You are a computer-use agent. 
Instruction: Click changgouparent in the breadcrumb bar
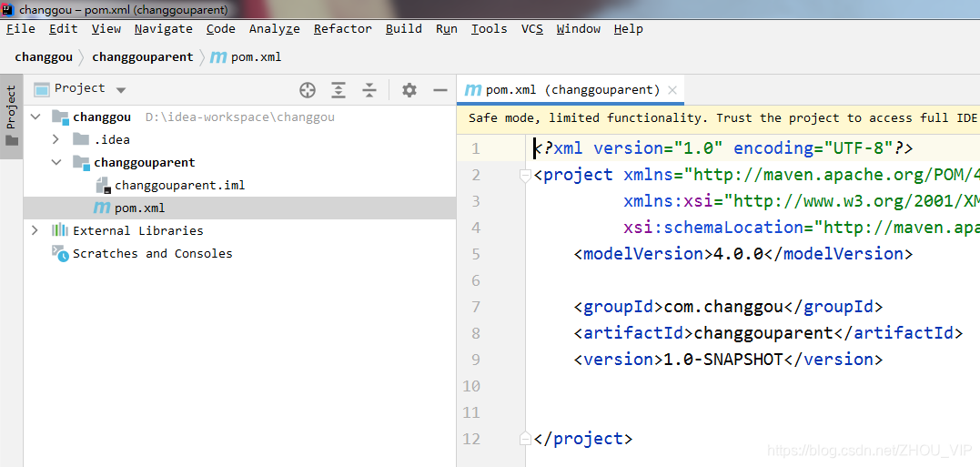coord(143,56)
